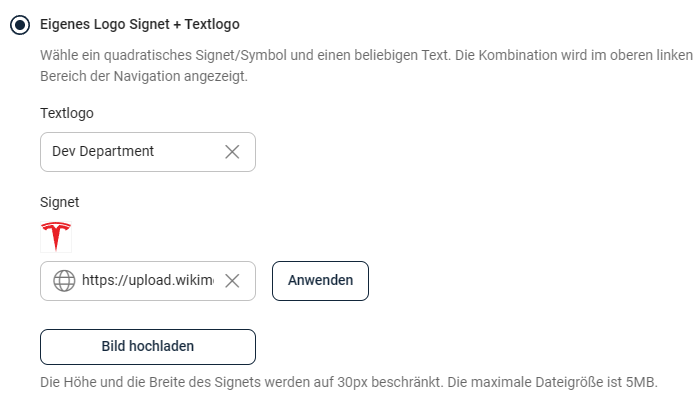Open file upload via Bild hochladen
The height and width of the screenshot is (406, 700).
coord(148,347)
